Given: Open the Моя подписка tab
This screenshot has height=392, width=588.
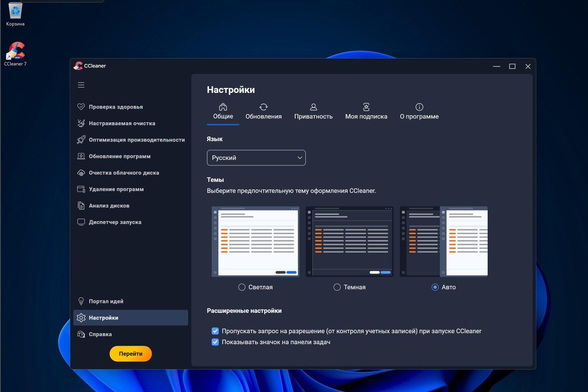Looking at the screenshot, I should pos(366,113).
